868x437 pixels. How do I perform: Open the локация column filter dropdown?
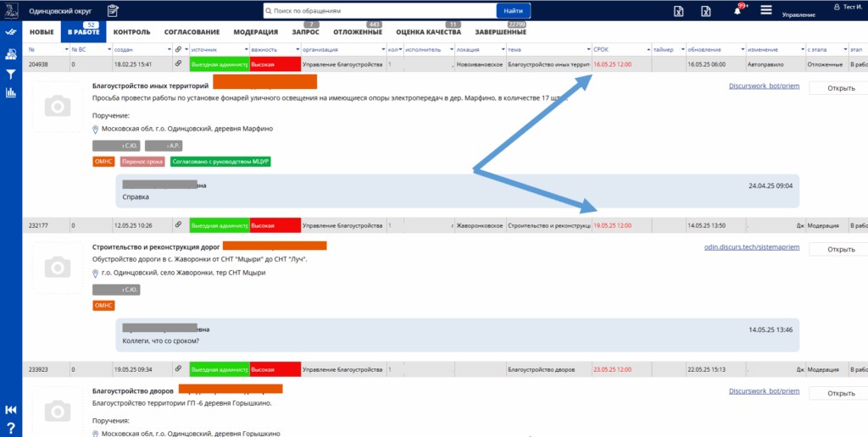click(x=503, y=50)
